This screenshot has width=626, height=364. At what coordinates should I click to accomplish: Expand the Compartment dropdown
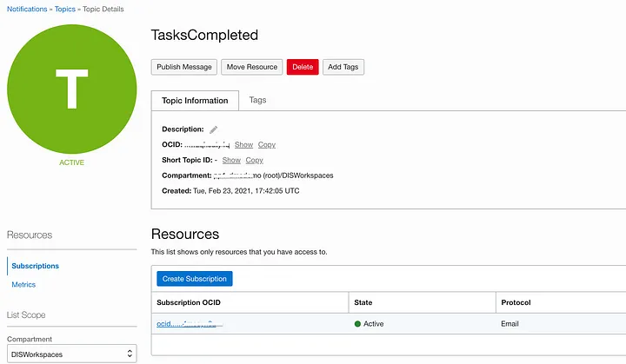pyautogui.click(x=71, y=354)
